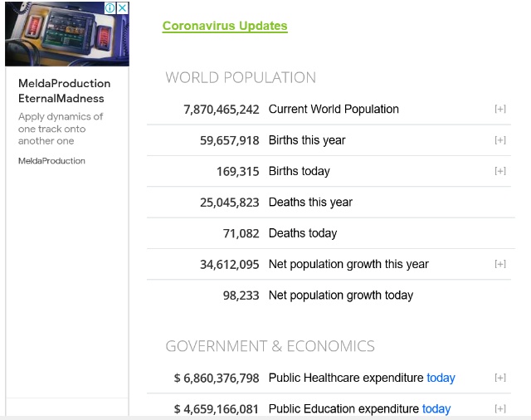
Task: Click the ad description about applying dynamics
Action: [61, 129]
